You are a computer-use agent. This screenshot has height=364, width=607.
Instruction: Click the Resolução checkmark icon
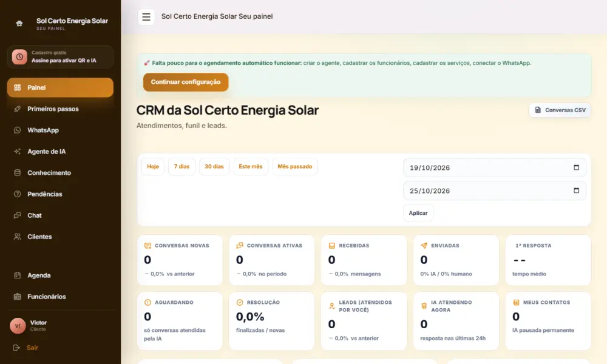click(240, 303)
